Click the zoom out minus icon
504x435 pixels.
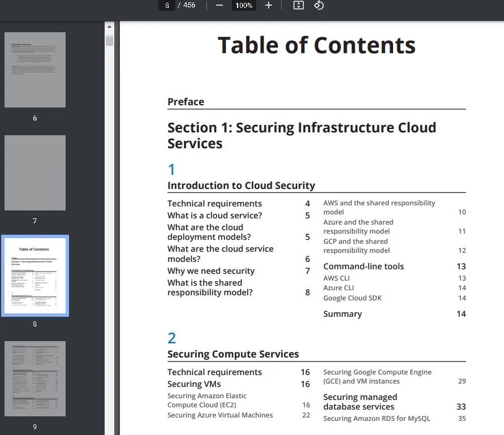tap(219, 5)
